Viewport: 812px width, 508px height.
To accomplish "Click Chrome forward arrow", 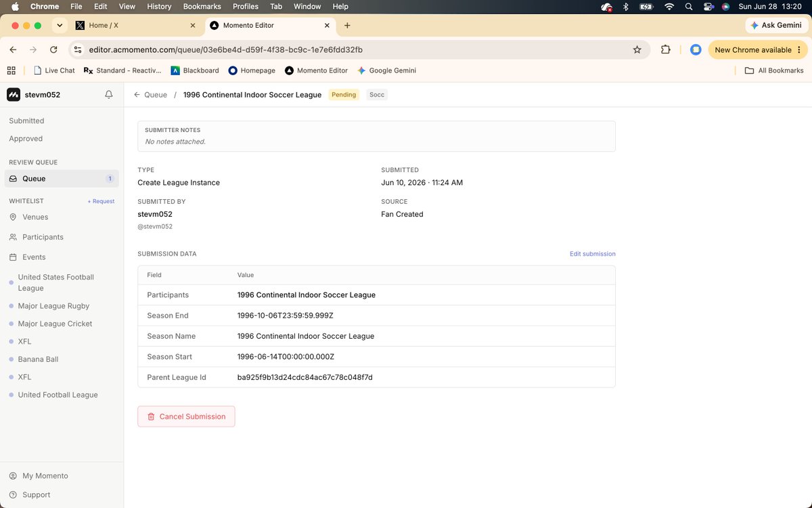I will pyautogui.click(x=33, y=49).
